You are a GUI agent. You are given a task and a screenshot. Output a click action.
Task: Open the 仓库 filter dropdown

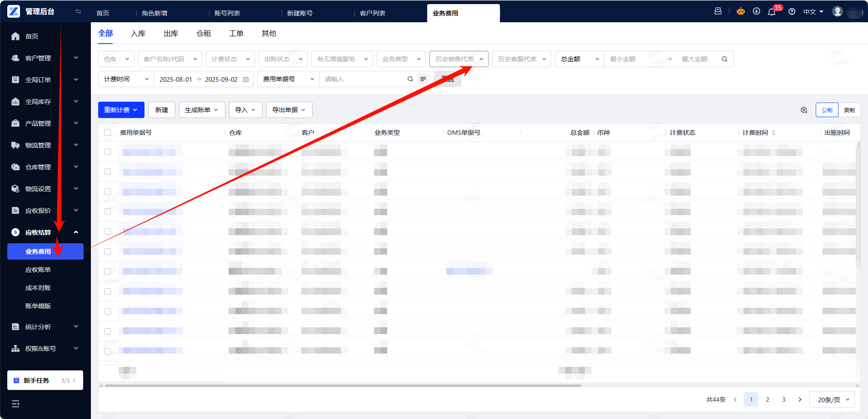click(x=116, y=59)
